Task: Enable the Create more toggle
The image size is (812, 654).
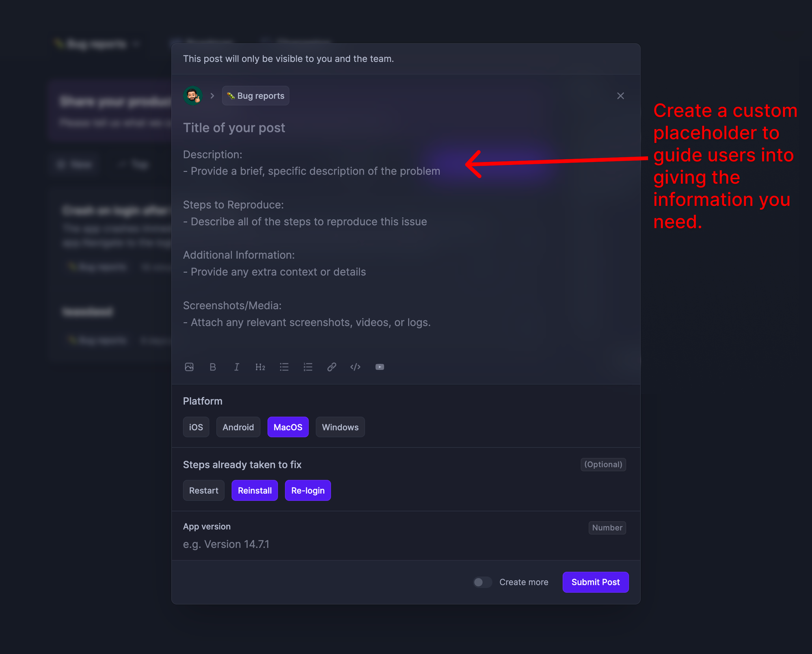Action: 482,582
